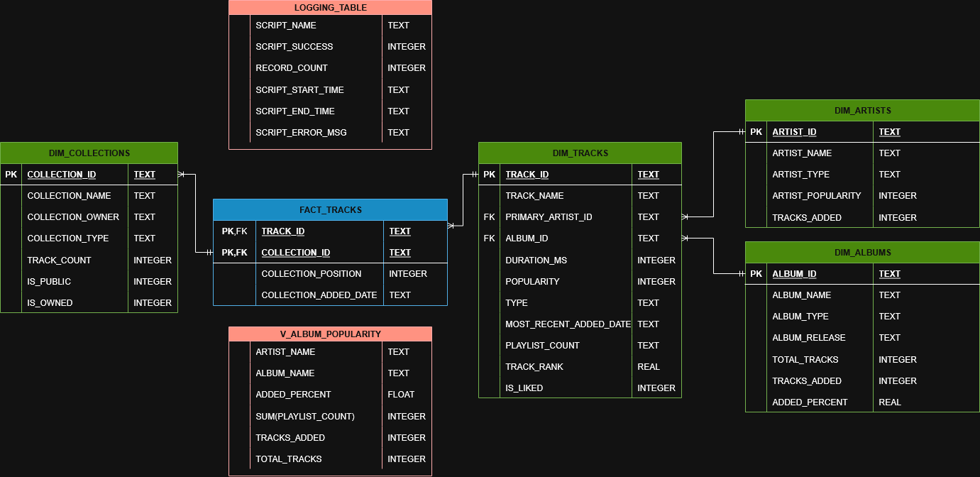980x477 pixels.
Task: Select the connector endpoint at DIM_ARTISTS' ARTIST_ID
Action: [740, 131]
